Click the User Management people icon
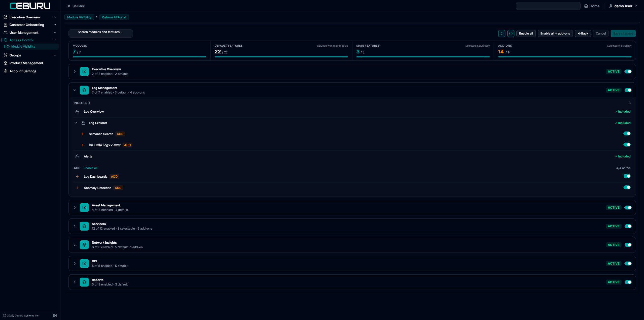The image size is (644, 320). 6,33
